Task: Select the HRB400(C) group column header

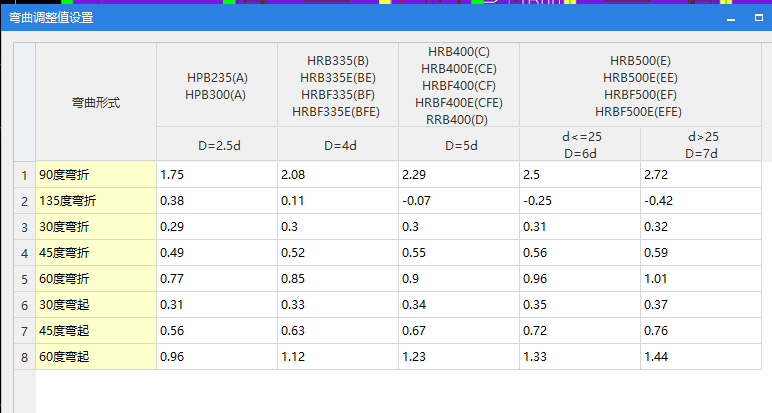Action: 459,85
